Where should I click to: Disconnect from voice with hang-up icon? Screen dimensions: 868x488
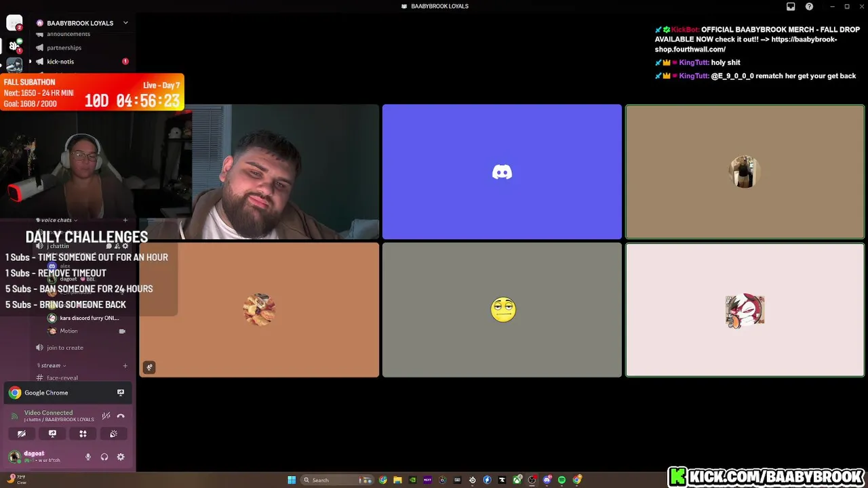pos(121,416)
